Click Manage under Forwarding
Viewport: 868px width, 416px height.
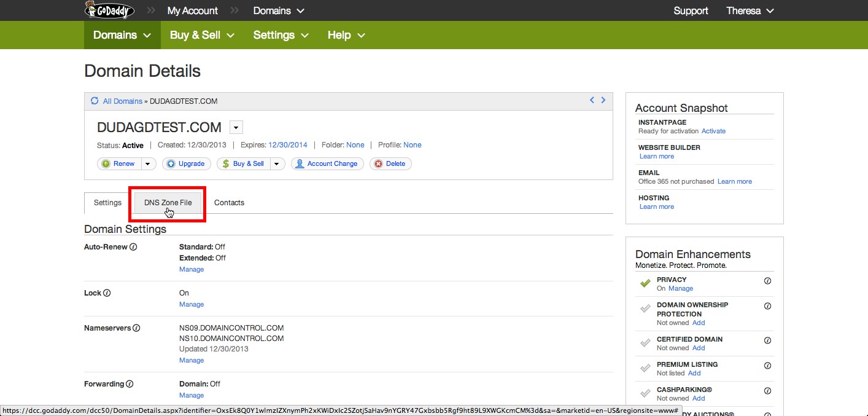tap(192, 395)
